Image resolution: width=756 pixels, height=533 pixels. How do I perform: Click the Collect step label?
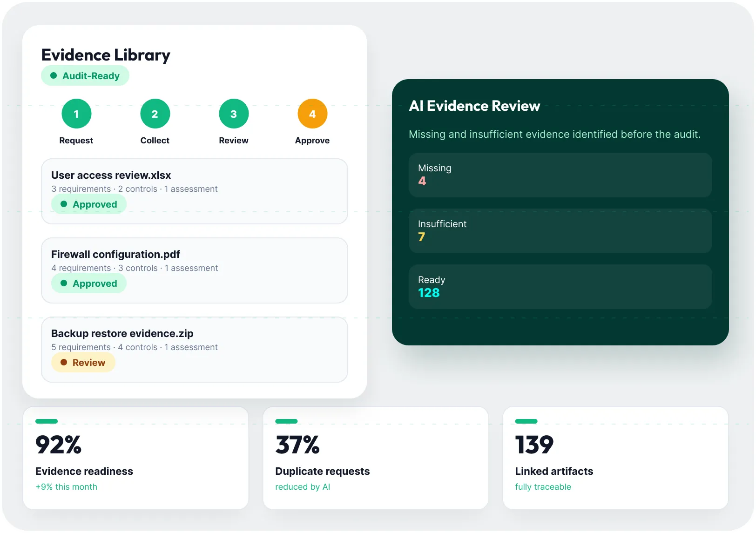pos(155,141)
